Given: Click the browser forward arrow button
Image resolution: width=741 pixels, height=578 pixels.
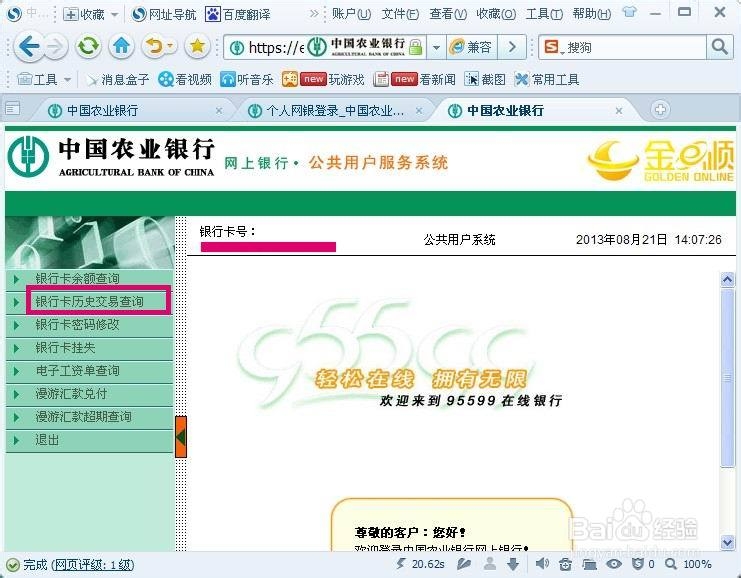Looking at the screenshot, I should point(55,47).
